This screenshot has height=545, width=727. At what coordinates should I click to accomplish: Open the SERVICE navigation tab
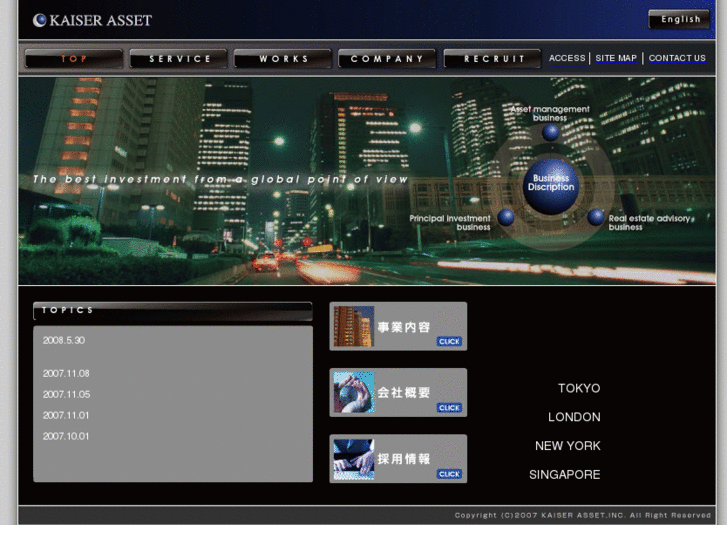click(180, 59)
